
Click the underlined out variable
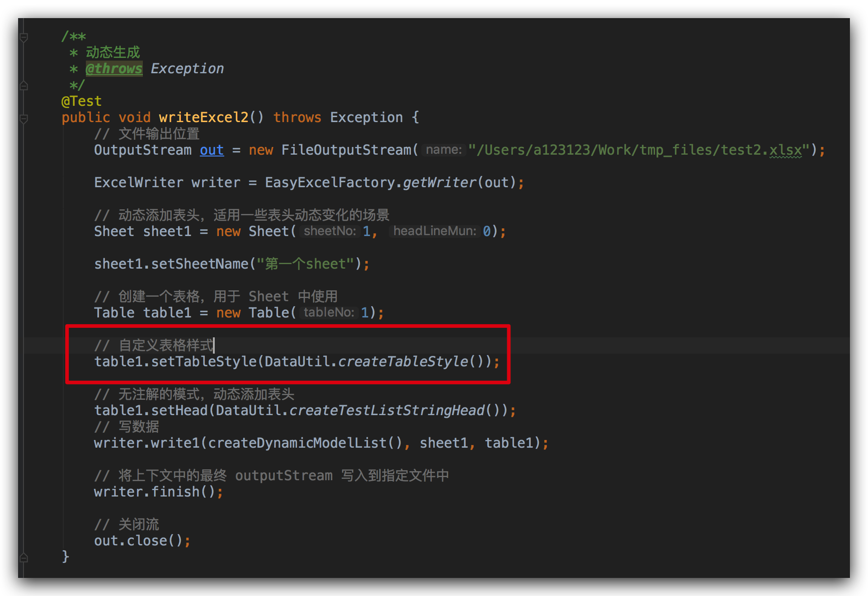[212, 150]
